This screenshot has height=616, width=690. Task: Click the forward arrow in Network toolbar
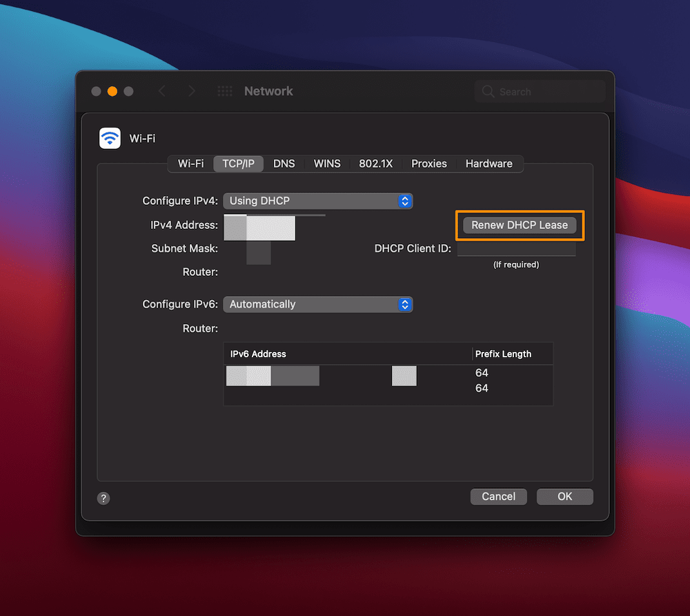click(191, 91)
